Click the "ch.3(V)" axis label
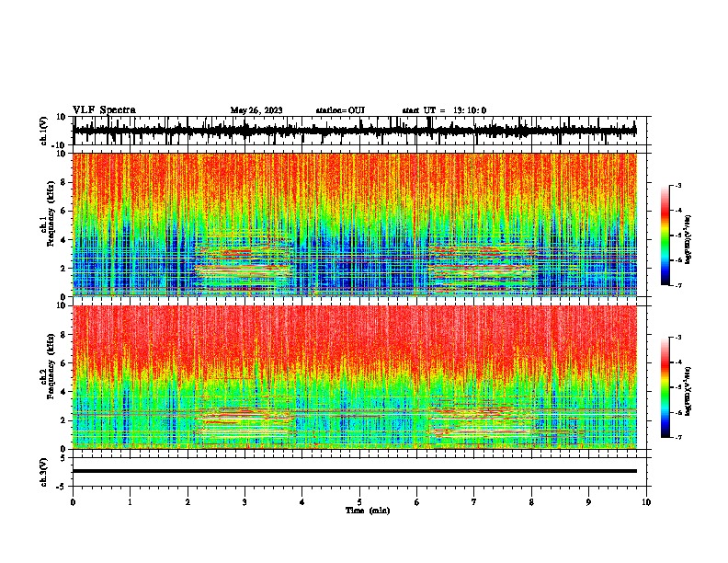The height and width of the screenshot is (563, 728). click(x=44, y=473)
